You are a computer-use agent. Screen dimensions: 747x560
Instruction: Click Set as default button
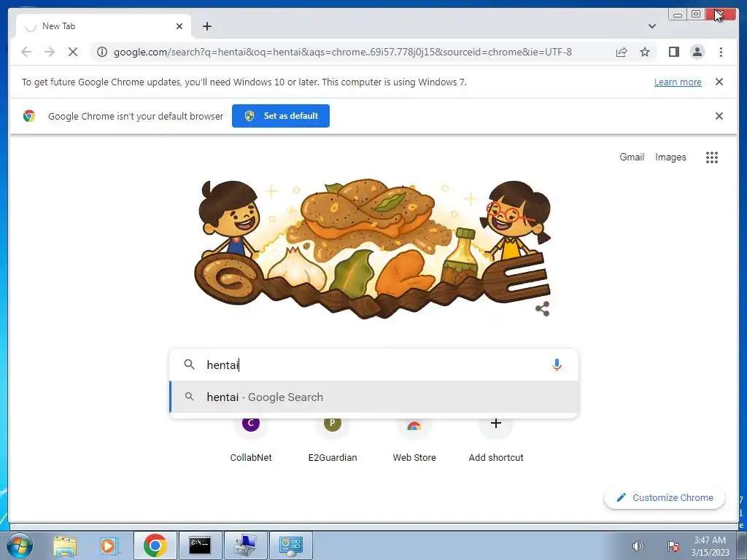(281, 116)
